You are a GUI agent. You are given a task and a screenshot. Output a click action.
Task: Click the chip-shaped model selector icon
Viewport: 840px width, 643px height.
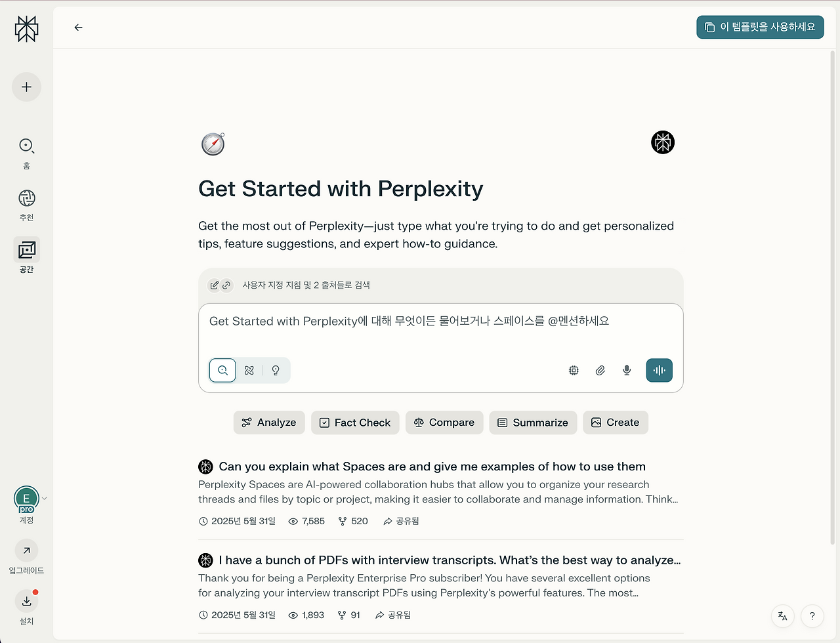tap(574, 370)
